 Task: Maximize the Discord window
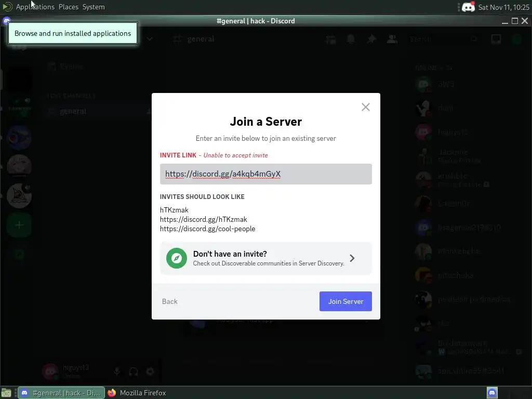point(515,21)
